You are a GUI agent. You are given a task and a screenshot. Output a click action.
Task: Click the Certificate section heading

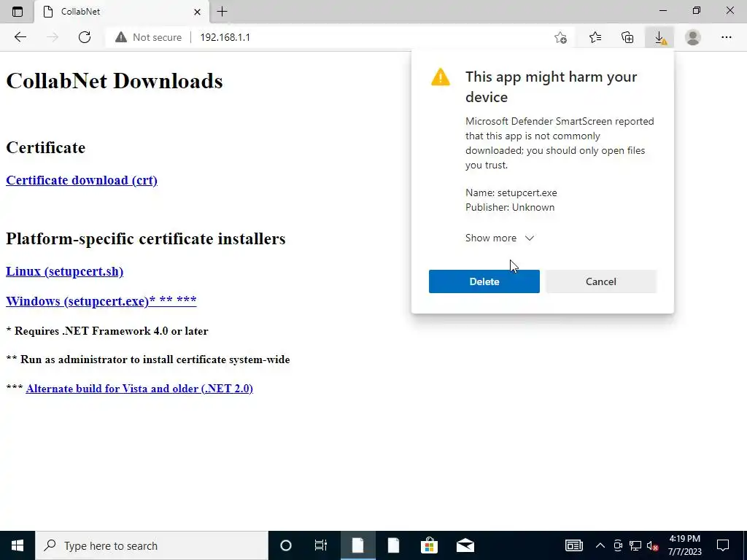(46, 147)
